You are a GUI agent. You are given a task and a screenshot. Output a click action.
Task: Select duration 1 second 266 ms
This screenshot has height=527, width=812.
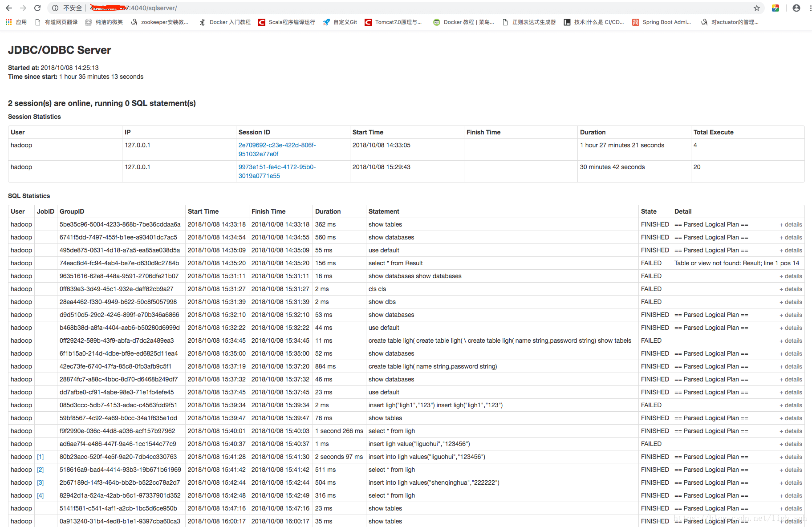click(x=339, y=431)
